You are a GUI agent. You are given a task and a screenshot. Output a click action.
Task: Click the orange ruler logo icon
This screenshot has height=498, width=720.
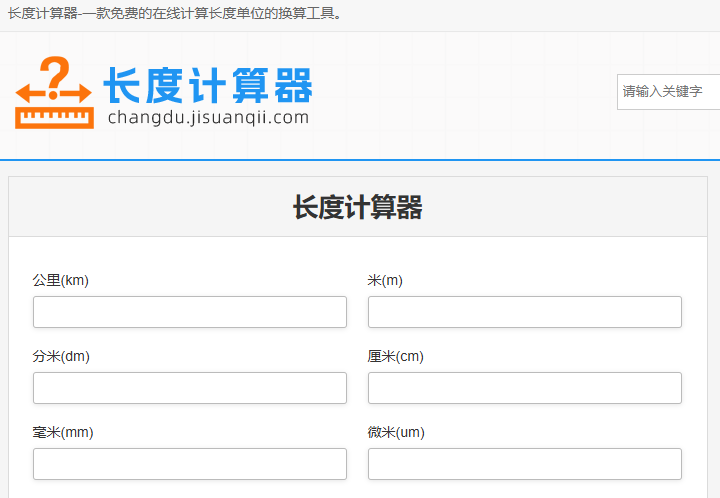click(x=54, y=117)
